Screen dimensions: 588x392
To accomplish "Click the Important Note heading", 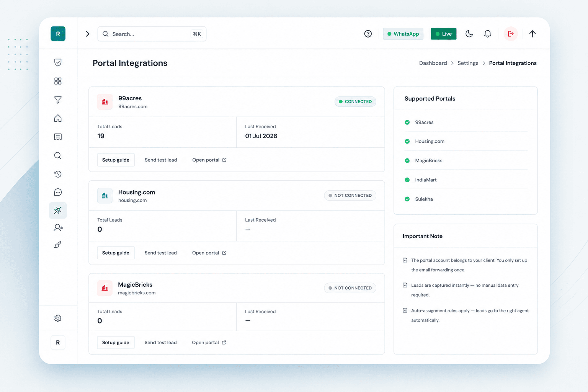I will point(423,236).
